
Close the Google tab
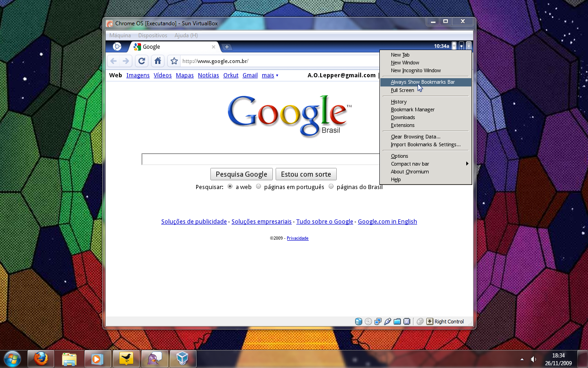coord(214,46)
